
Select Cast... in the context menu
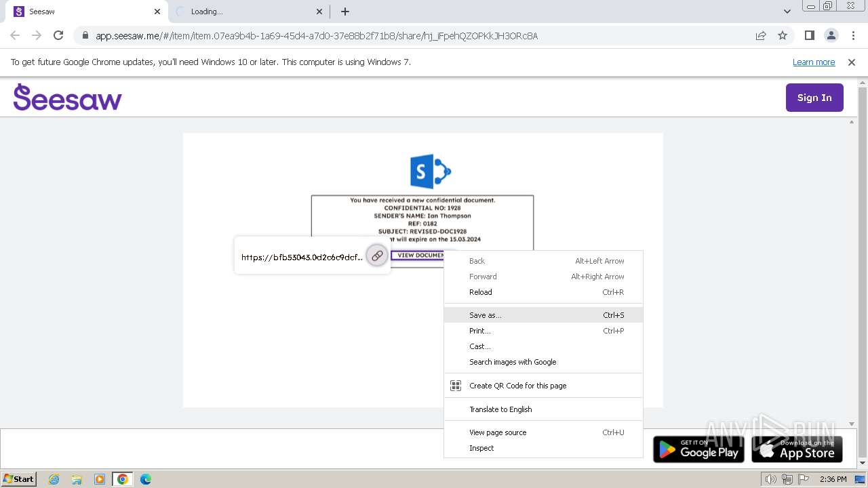(543, 346)
